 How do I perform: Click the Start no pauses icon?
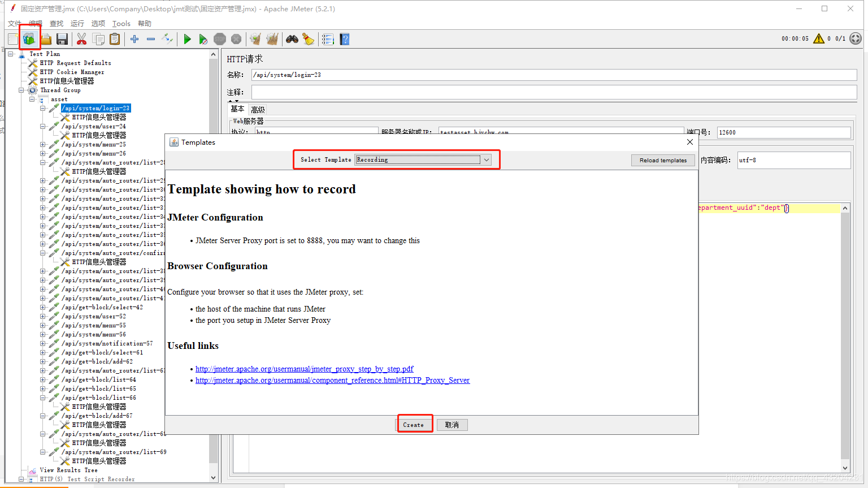point(203,39)
